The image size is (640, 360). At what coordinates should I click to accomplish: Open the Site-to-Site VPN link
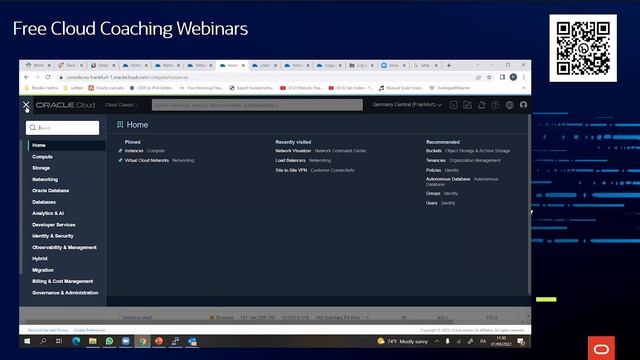pos(291,170)
